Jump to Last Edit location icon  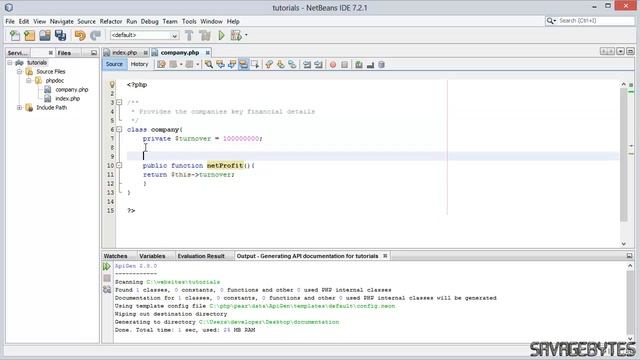161,64
